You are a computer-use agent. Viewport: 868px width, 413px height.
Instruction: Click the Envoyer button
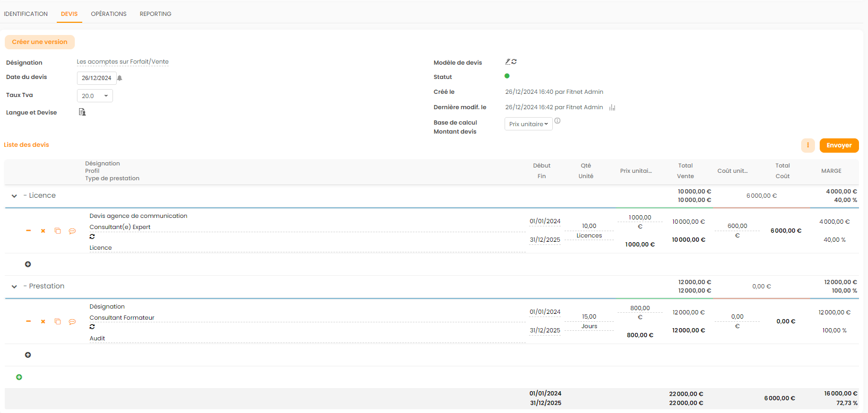[x=839, y=145]
